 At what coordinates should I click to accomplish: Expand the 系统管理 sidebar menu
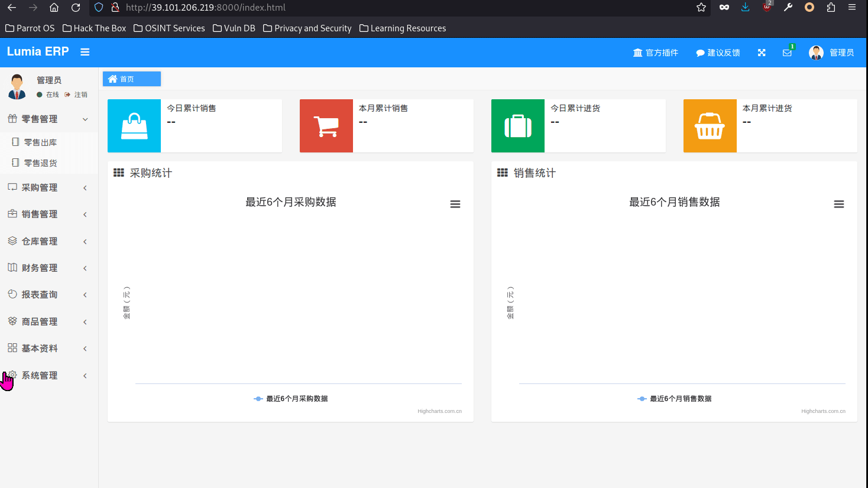(48, 376)
